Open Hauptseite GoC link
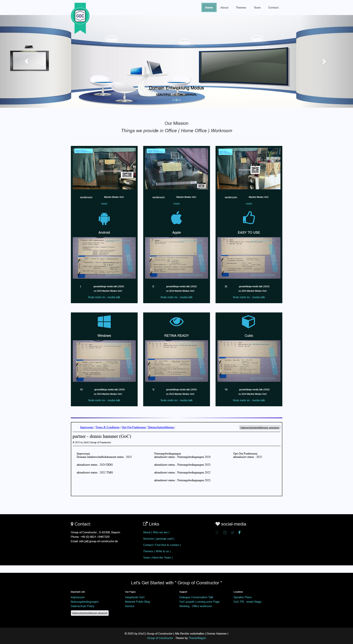The image size is (353, 644). click(135, 597)
